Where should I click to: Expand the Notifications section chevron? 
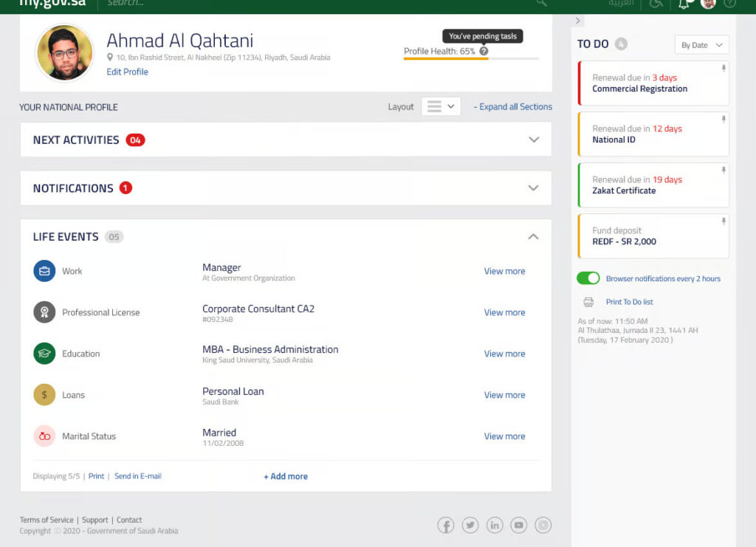pyautogui.click(x=534, y=188)
